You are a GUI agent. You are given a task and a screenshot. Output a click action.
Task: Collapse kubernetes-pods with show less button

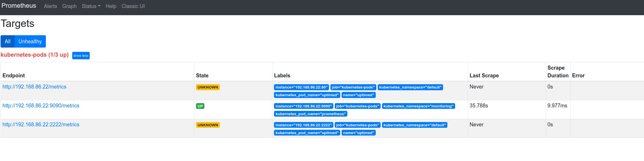coord(81,56)
